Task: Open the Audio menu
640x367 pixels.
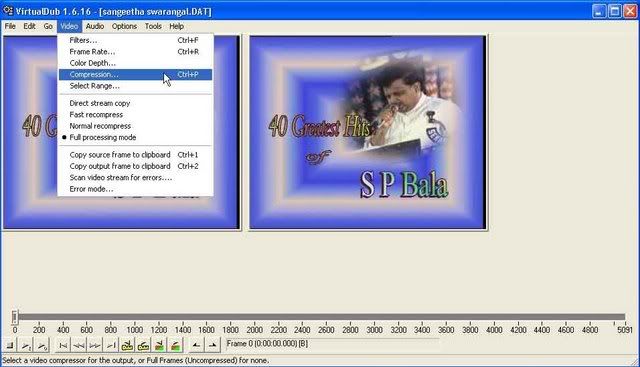Action: pyautogui.click(x=95, y=26)
